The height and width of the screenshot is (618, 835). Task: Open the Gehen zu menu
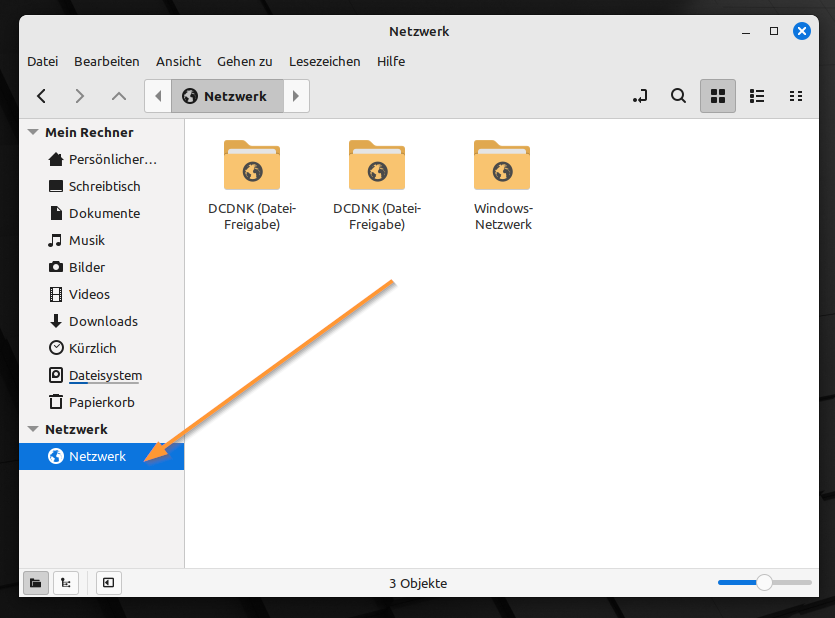click(x=244, y=62)
